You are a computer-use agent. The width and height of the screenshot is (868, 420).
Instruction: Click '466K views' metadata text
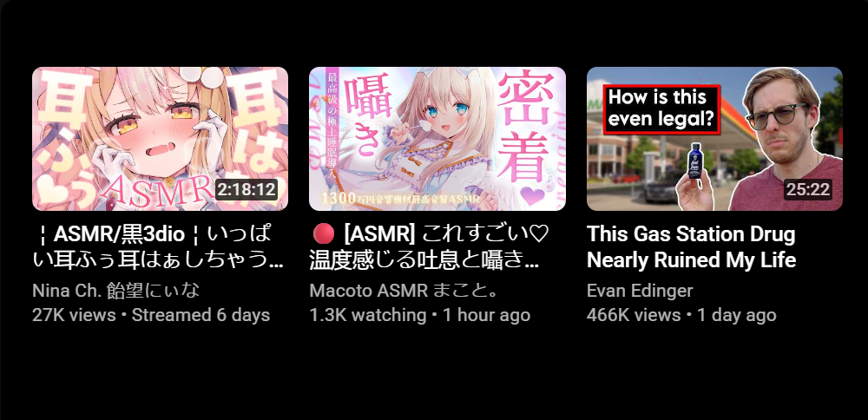(634, 315)
